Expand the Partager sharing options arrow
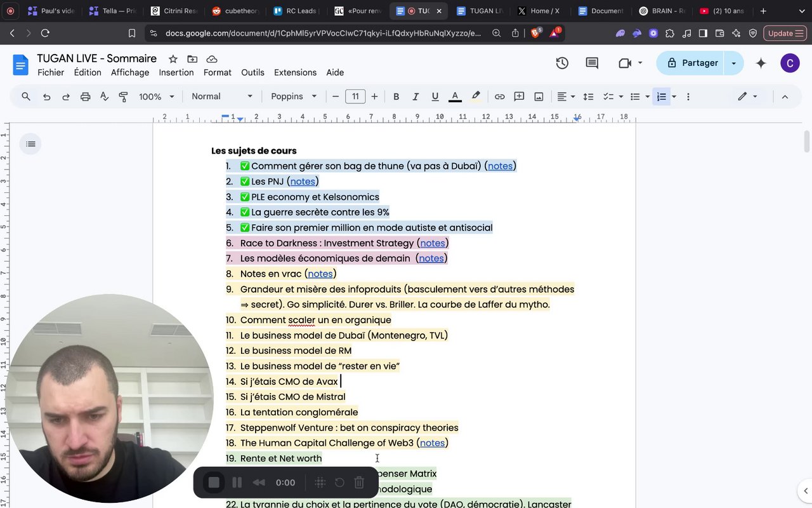The image size is (812, 508). [x=734, y=63]
